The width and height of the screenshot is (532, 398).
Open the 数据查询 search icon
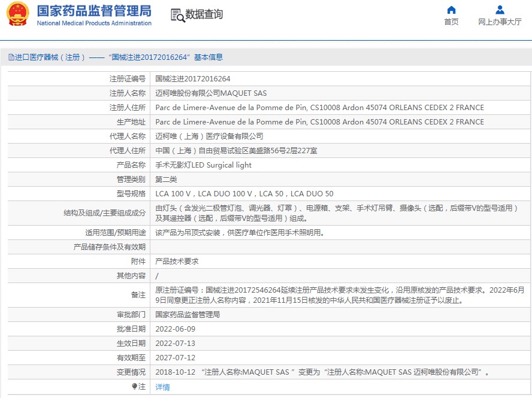(178, 15)
